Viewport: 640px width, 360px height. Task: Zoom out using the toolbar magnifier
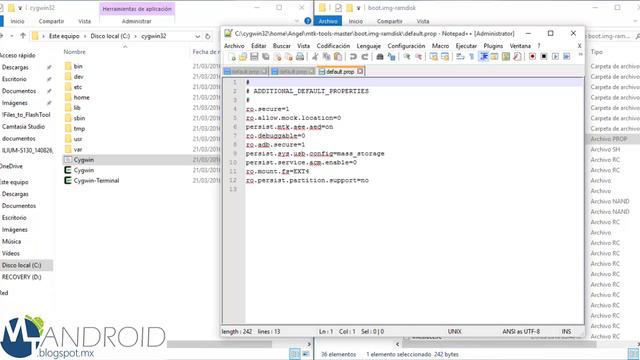(418, 57)
